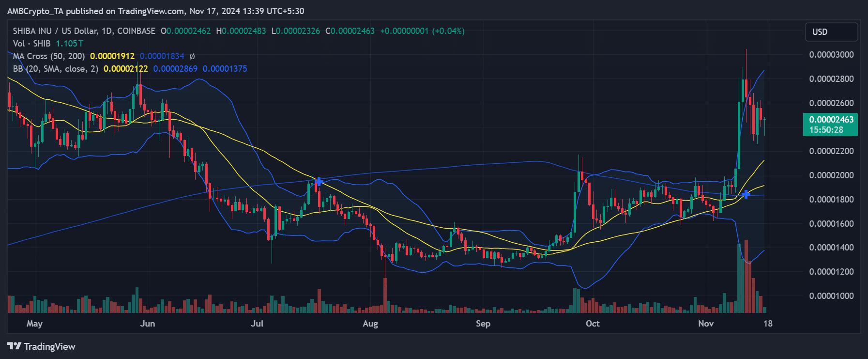
Task: Click the 0.00001600 price axis label
Action: (x=832, y=224)
